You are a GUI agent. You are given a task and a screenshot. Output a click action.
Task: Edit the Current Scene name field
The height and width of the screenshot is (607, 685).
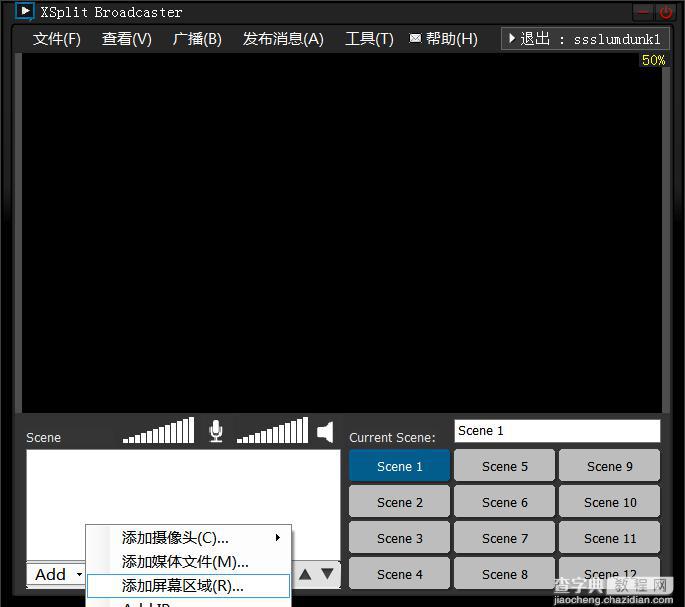[557, 431]
